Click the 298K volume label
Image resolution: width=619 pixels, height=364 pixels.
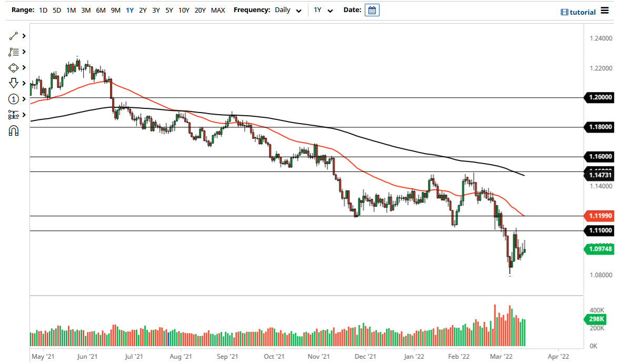(x=596, y=319)
